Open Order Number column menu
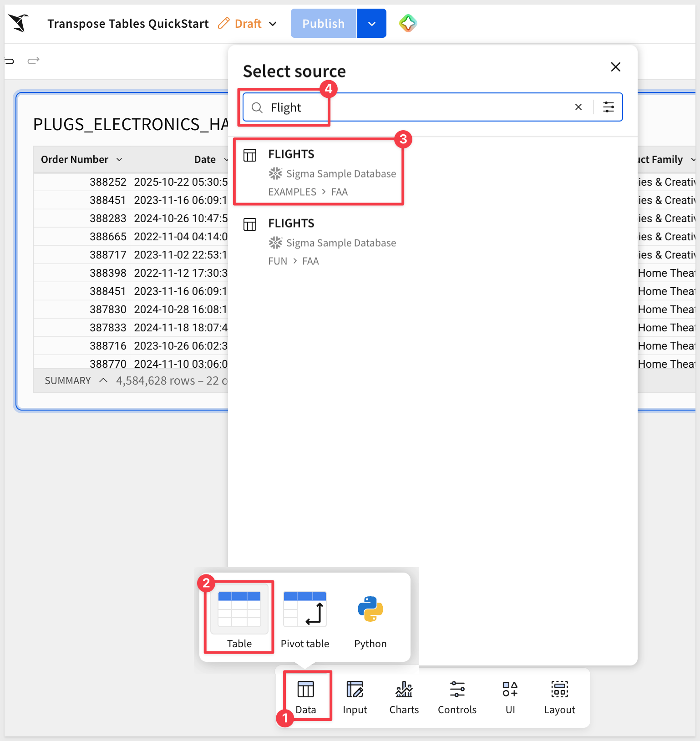The height and width of the screenshot is (741, 700). click(x=119, y=160)
